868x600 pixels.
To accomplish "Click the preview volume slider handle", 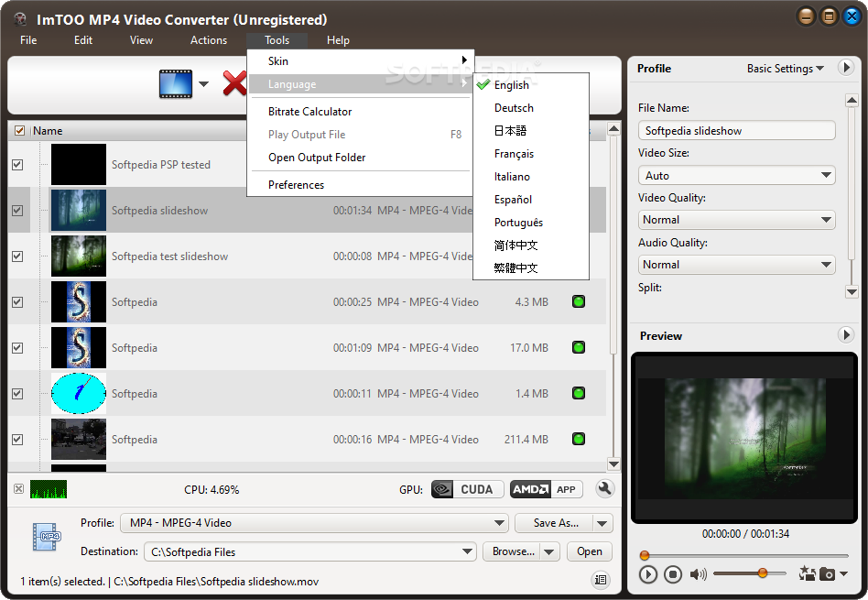I will tap(763, 573).
